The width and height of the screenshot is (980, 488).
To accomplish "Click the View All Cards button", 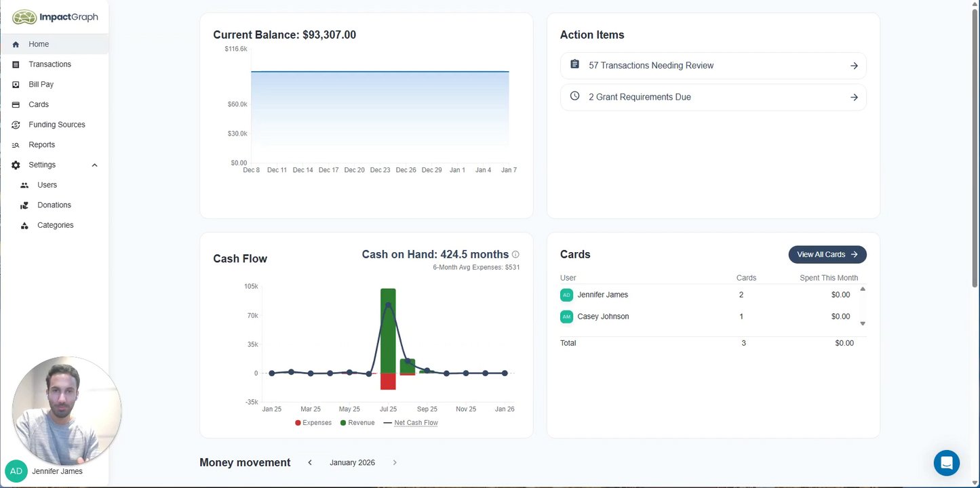I will tap(827, 255).
